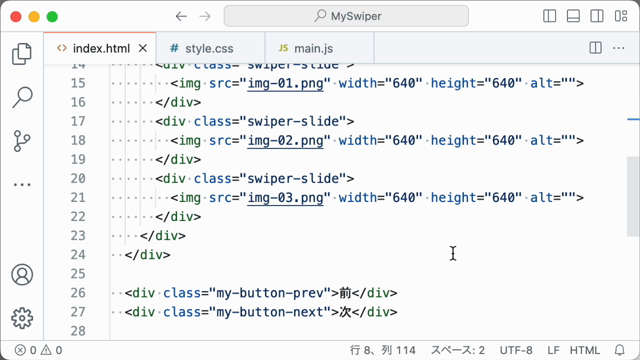Image resolution: width=640 pixels, height=360 pixels.
Task: Place cursor on my-button-next class text
Action: [270, 312]
